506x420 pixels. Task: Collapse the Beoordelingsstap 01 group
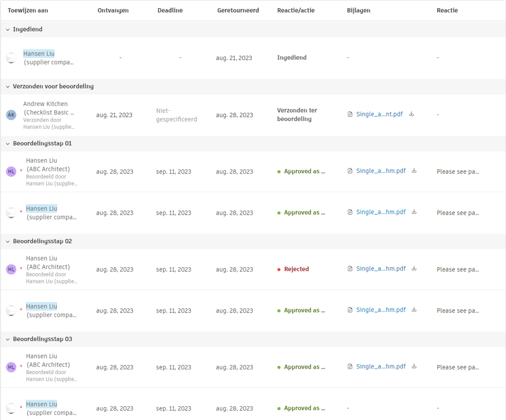(8, 144)
